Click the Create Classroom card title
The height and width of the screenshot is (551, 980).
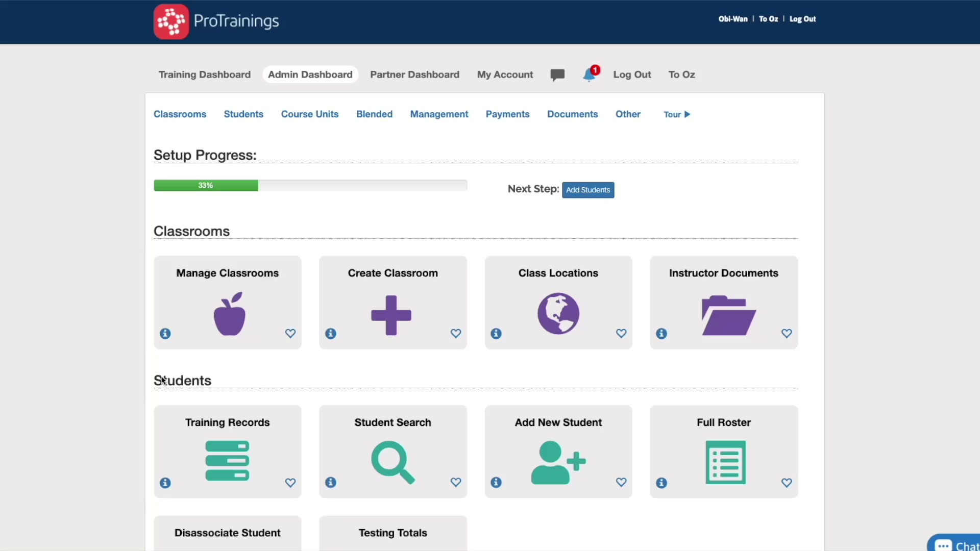click(393, 273)
